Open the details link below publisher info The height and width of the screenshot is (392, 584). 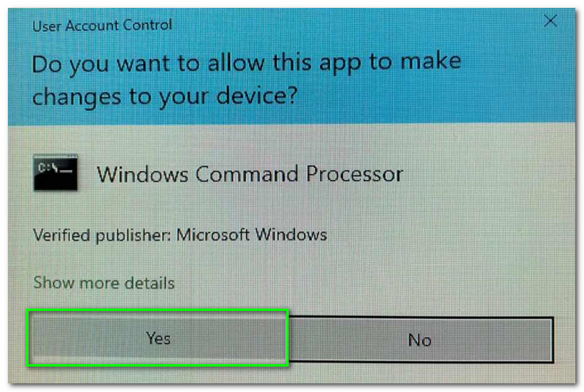click(x=104, y=283)
